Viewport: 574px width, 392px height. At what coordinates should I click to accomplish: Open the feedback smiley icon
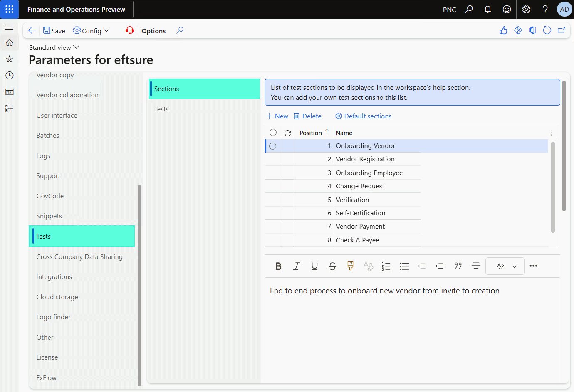tap(507, 9)
